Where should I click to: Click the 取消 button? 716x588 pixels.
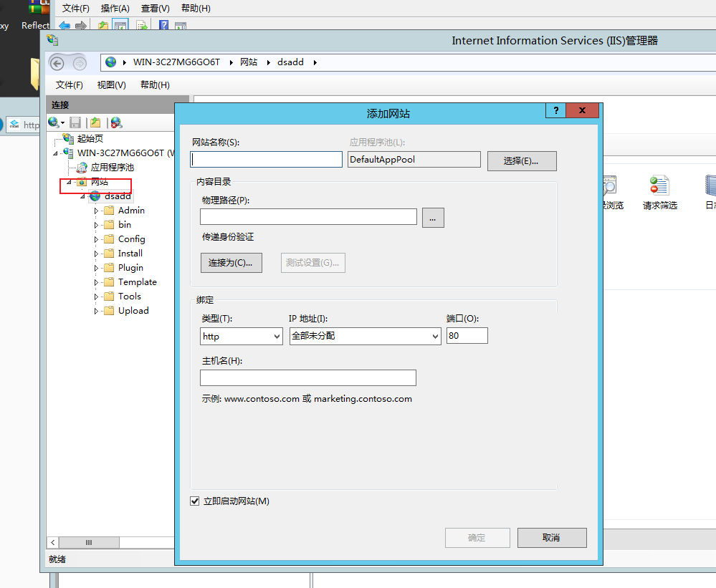tap(552, 538)
